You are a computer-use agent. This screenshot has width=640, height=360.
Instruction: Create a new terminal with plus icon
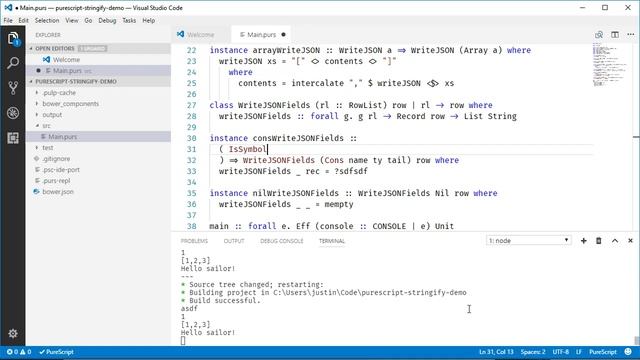[x=584, y=241]
